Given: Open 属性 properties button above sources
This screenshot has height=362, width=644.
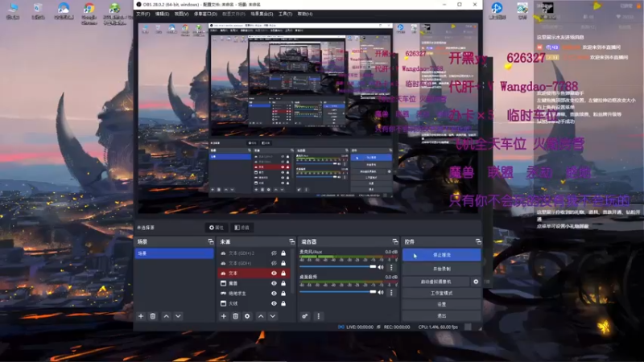Looking at the screenshot, I should pyautogui.click(x=216, y=228).
